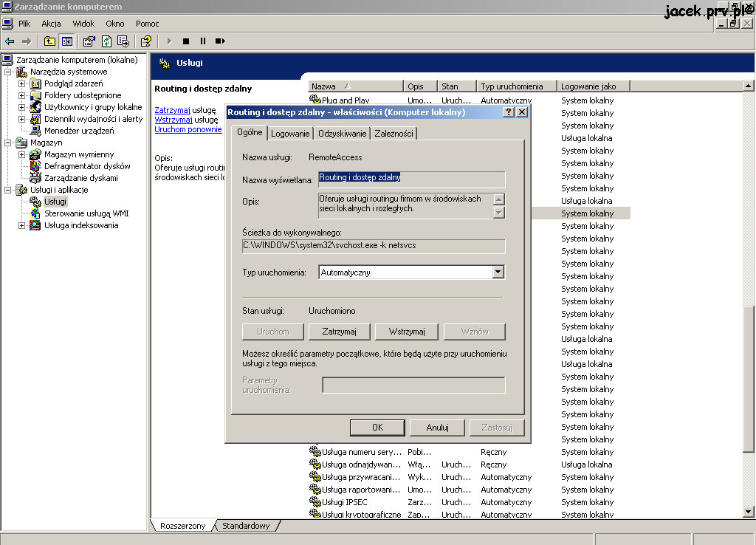Click the Foldery udostępnione folder icon
Image resolution: width=756 pixels, height=545 pixels.
click(35, 95)
